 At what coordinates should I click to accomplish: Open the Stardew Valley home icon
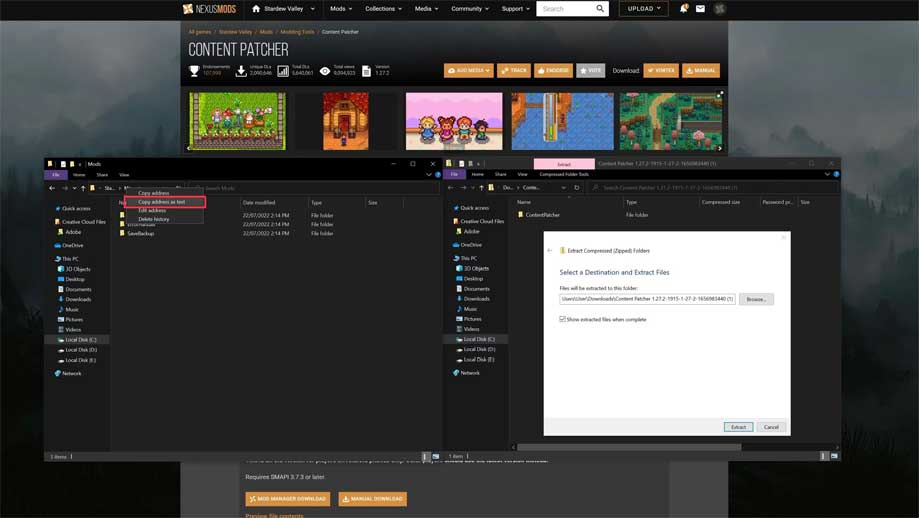256,9
